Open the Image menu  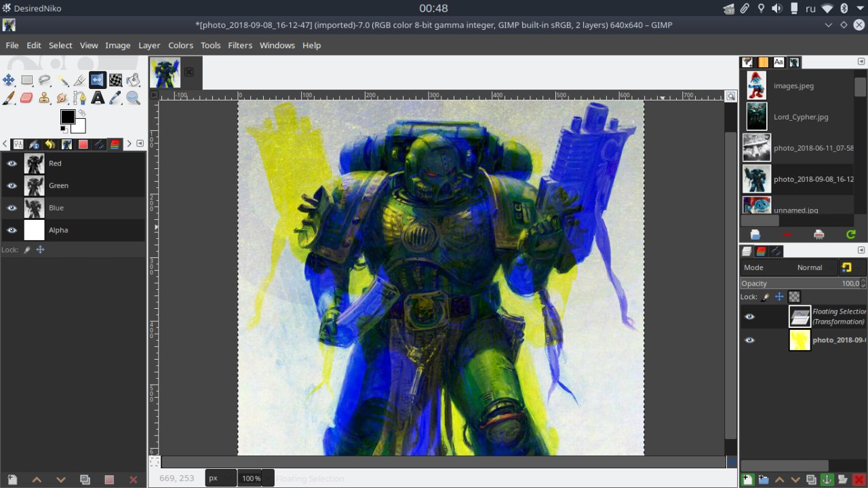tap(118, 45)
